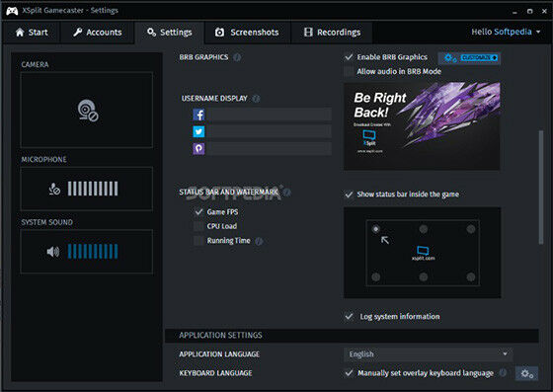Select bottom-center status bar position
Viewport: 553px width, 392px height.
[424, 277]
